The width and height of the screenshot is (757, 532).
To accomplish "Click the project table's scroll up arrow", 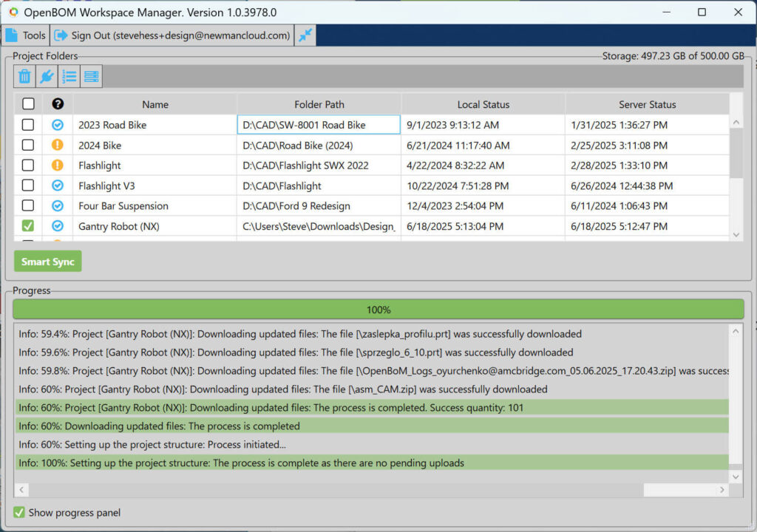I will click(736, 123).
